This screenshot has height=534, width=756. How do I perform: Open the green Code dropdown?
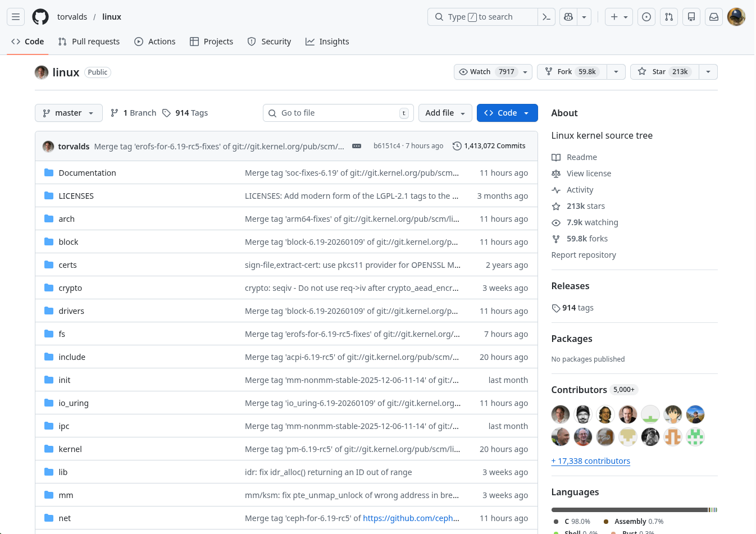point(507,113)
